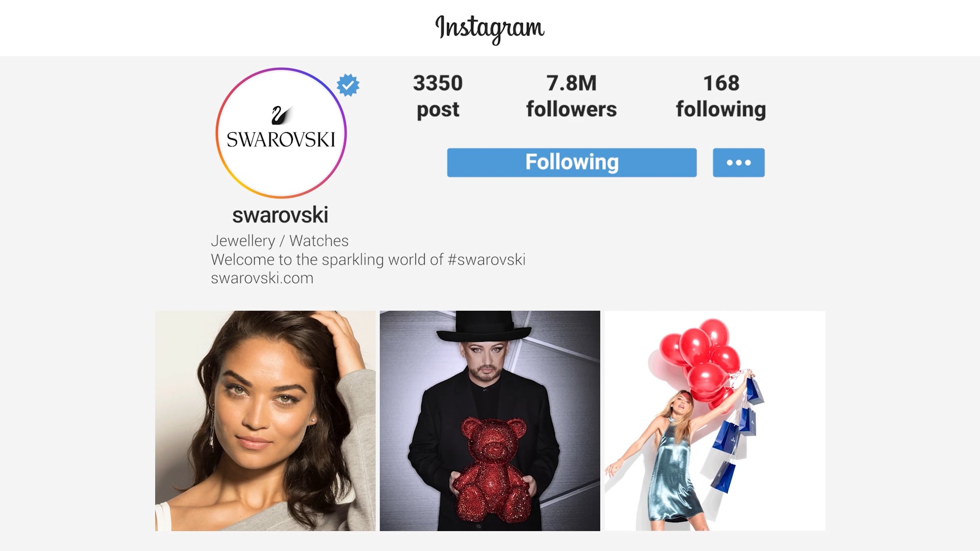Toggle the Following button

click(572, 163)
